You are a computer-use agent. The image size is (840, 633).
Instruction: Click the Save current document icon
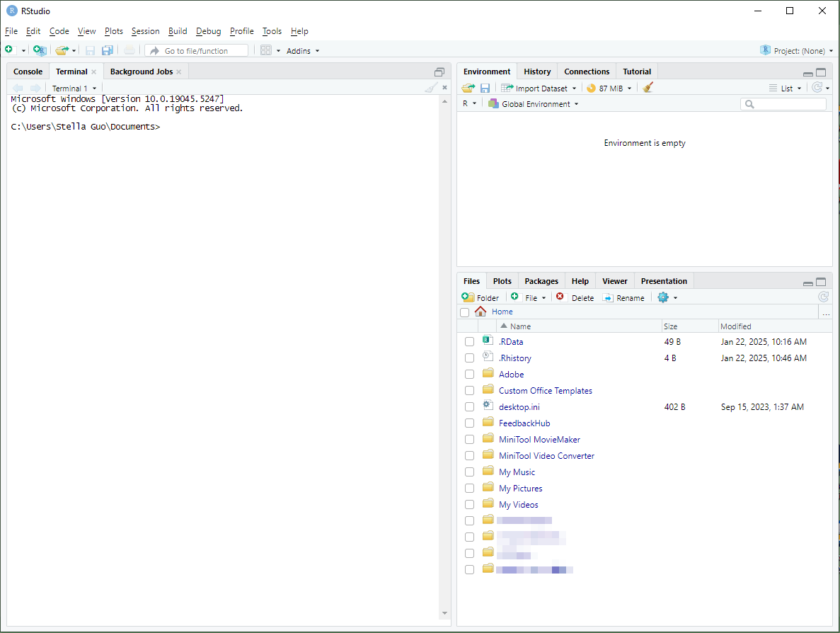(90, 50)
